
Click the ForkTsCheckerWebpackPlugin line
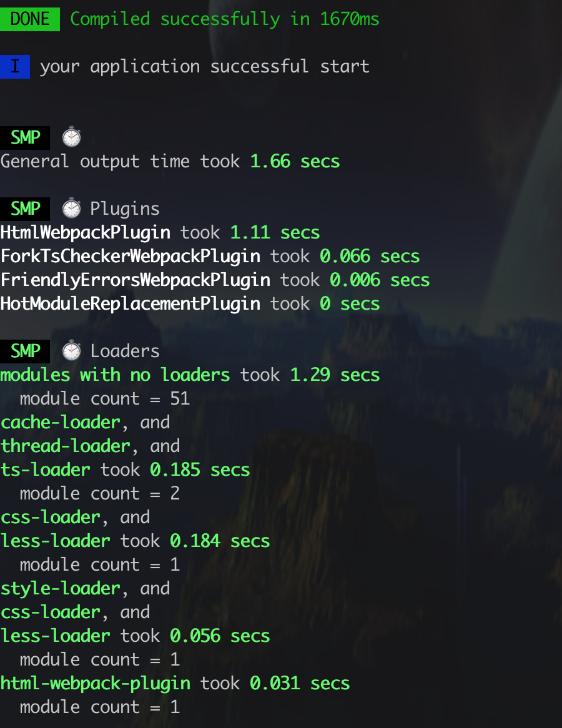[210, 256]
